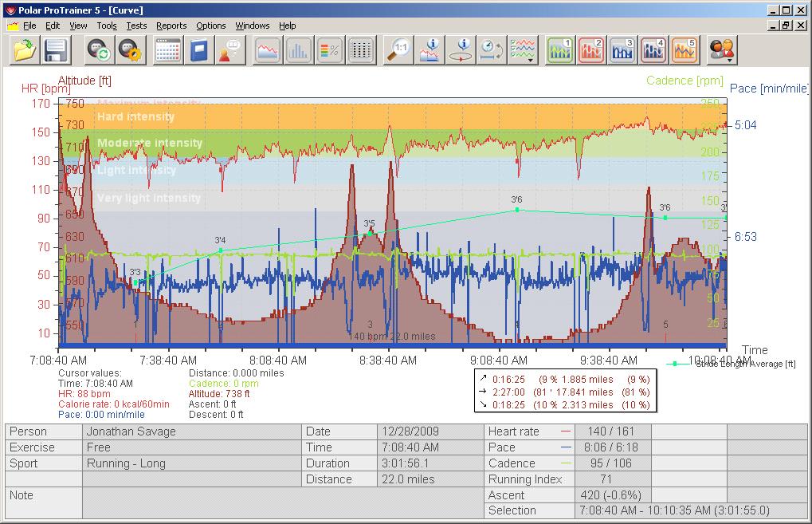
Task: Click the 1:1 magnifier zoom reset icon
Action: click(398, 50)
